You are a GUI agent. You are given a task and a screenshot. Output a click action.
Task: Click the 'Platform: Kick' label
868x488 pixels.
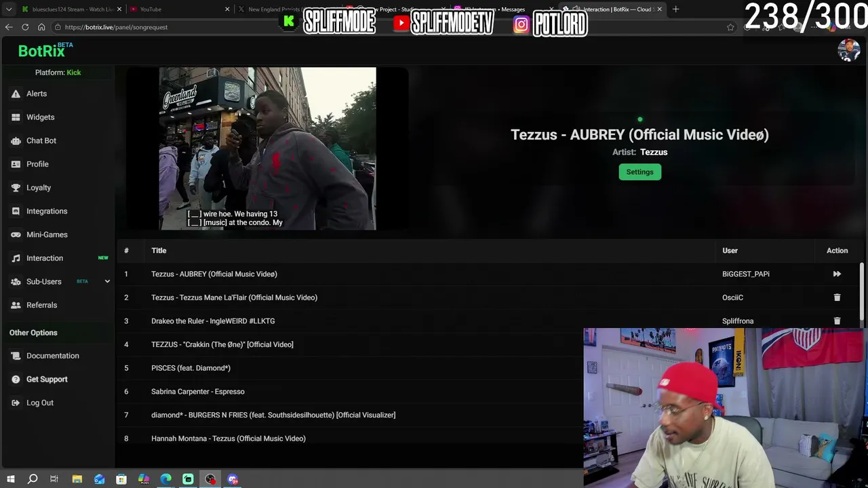click(x=58, y=73)
